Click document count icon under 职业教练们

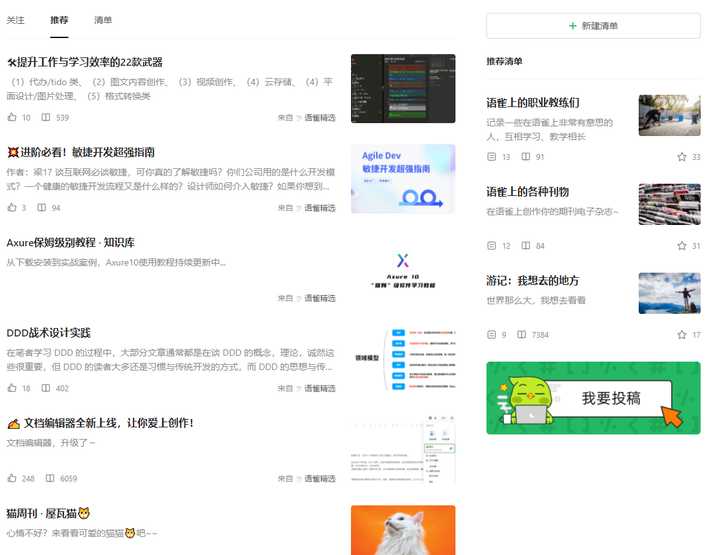[x=491, y=157]
